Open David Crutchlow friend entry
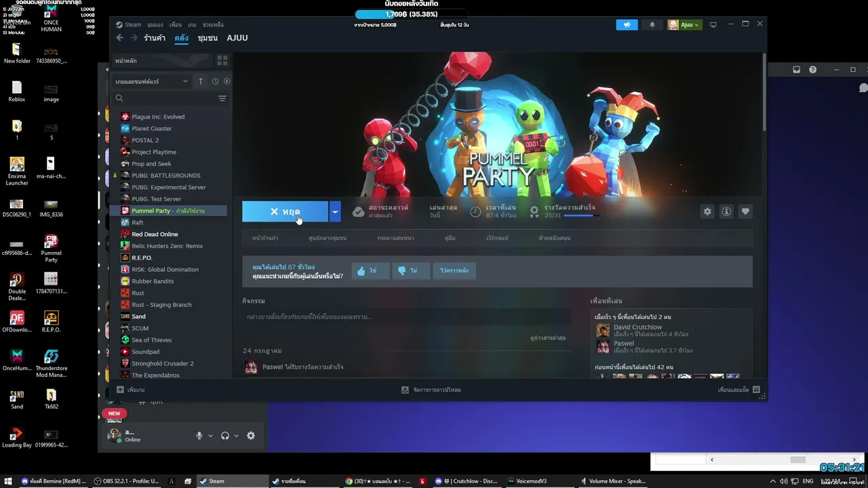Image resolution: width=868 pixels, height=488 pixels. click(642, 330)
